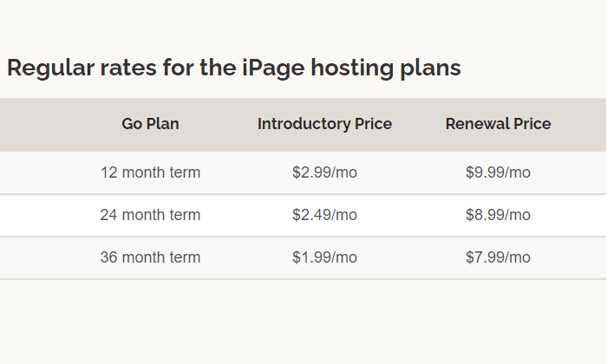Select the 'Go Plan' column header

(x=150, y=124)
